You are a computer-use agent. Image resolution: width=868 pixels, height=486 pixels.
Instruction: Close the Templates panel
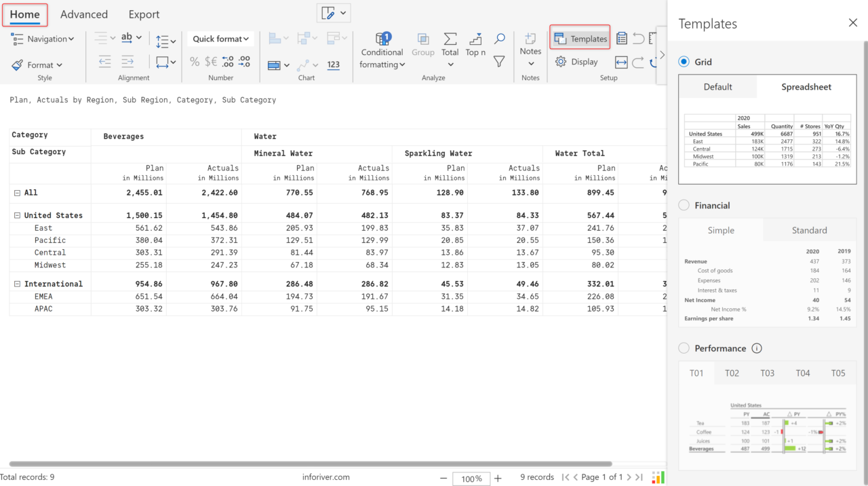(x=852, y=22)
